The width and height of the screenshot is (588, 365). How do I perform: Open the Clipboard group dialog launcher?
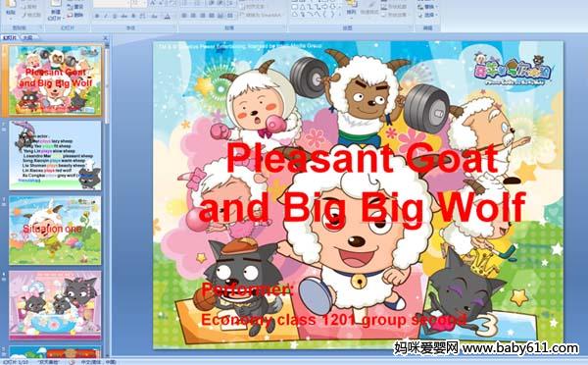click(x=40, y=27)
